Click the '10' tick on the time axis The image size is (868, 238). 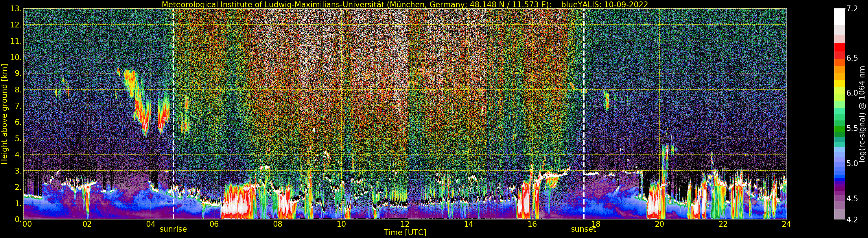coord(341,224)
